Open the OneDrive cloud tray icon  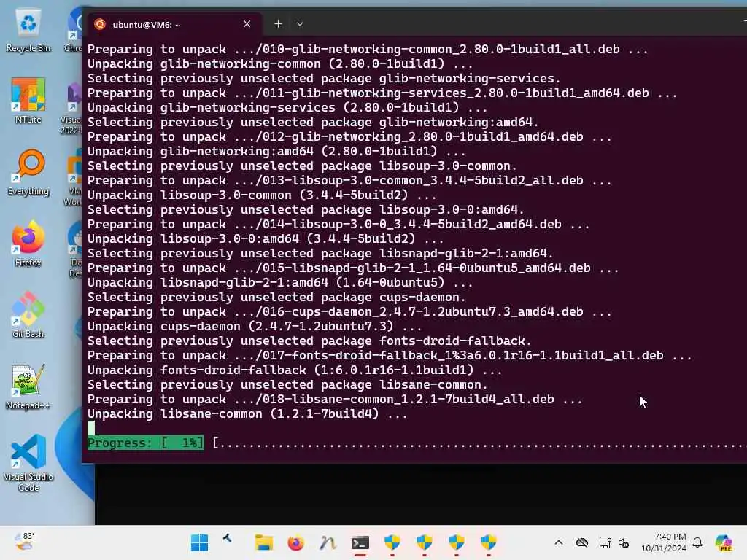[581, 542]
